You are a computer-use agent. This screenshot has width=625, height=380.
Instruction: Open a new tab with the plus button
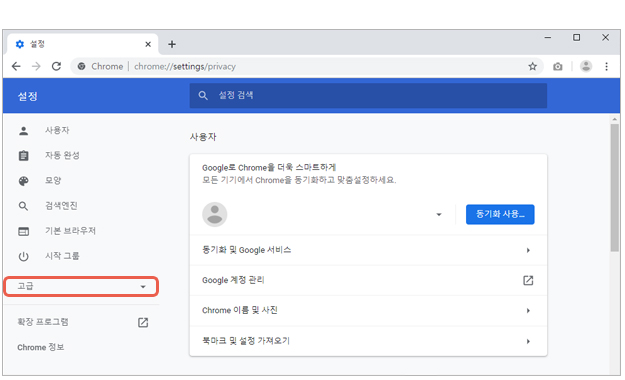click(x=172, y=44)
